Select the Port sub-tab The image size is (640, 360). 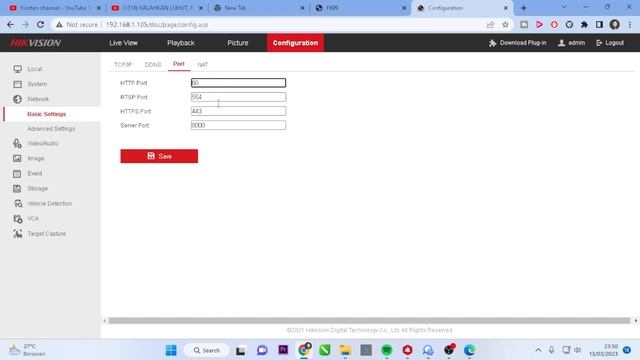[179, 64]
